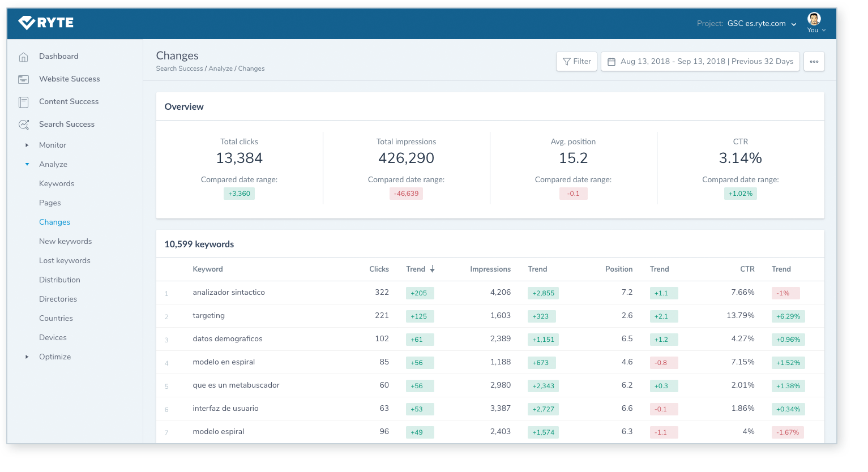Viewport: 868px width, 472px height.
Task: Select Keywords in sidebar
Action: (x=57, y=184)
